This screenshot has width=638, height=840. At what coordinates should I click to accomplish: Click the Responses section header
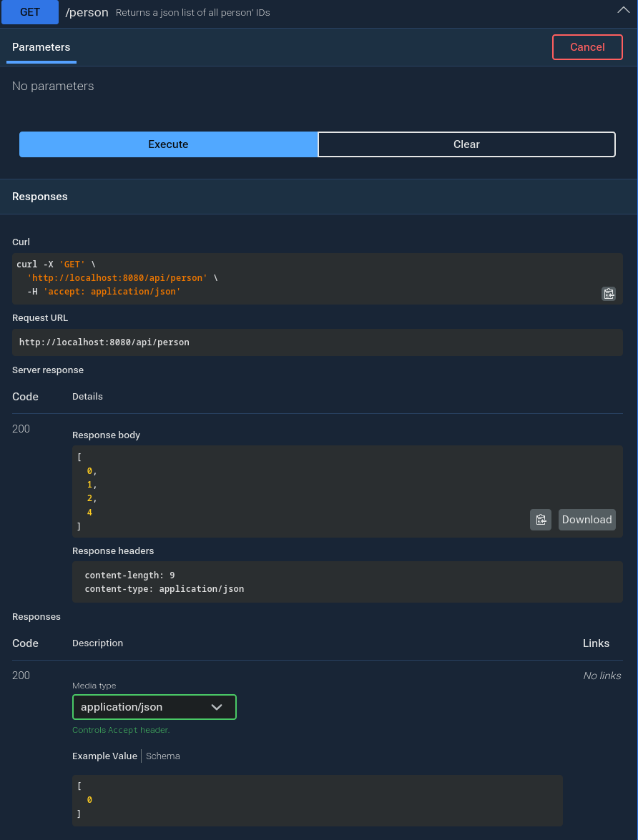40,197
